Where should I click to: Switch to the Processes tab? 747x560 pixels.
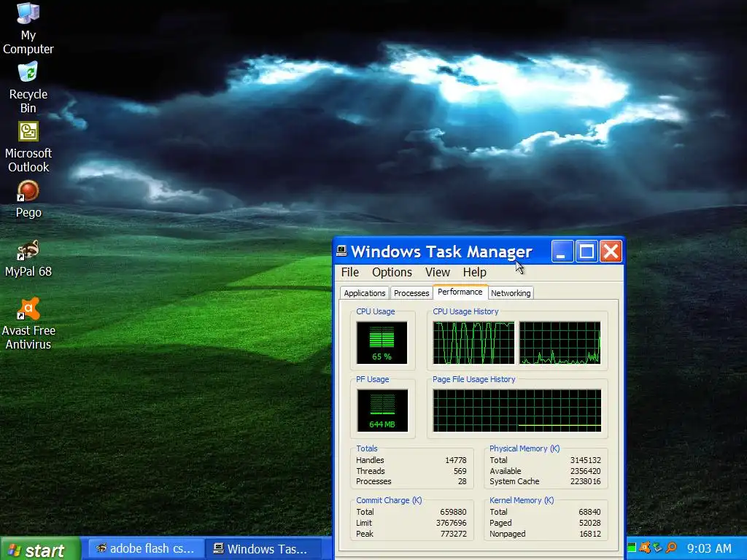click(411, 293)
